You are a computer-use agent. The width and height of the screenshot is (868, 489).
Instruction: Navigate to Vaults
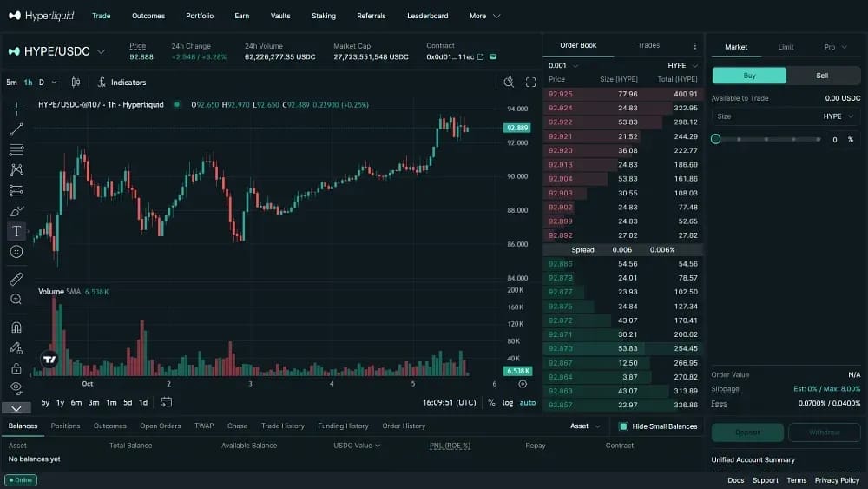280,16
